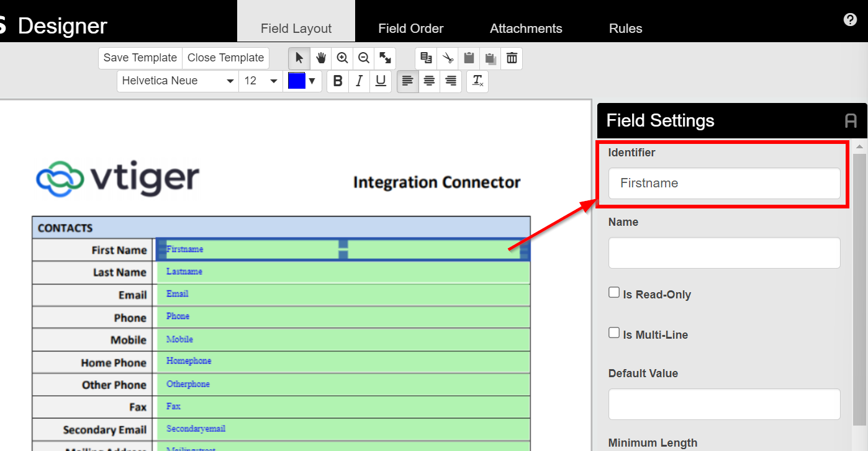Click the scissors cut icon
Image resolution: width=868 pixels, height=451 pixels.
[x=448, y=58]
